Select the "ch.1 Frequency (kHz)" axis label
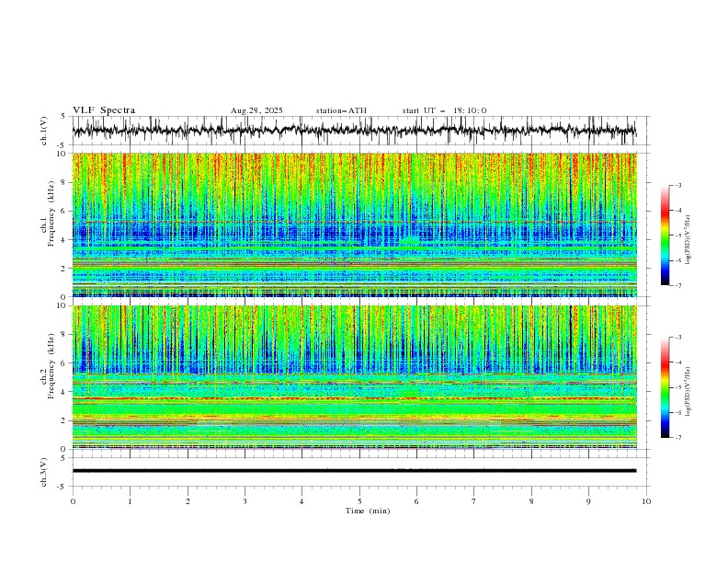Viewport: 728px width, 563px height. 48,213
